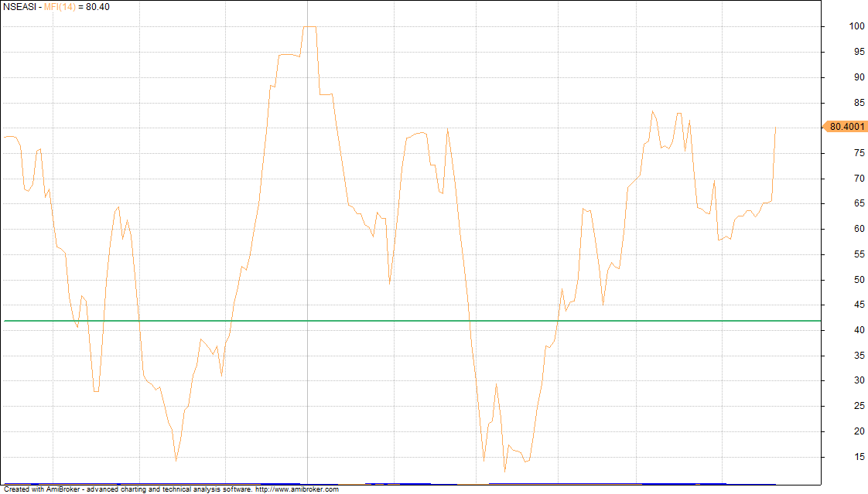The width and height of the screenshot is (868, 494).
Task: Click the 60 axis label
Action: coord(859,229)
